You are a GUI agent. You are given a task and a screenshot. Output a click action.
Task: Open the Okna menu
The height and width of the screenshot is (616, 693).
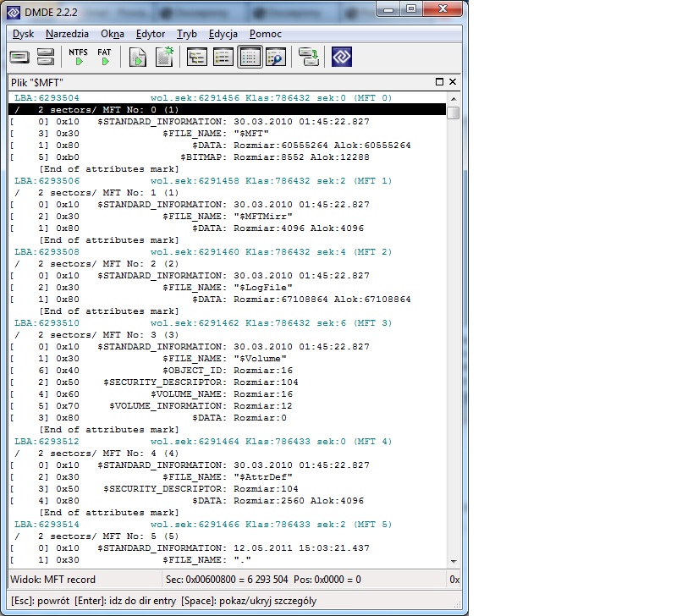(x=113, y=34)
